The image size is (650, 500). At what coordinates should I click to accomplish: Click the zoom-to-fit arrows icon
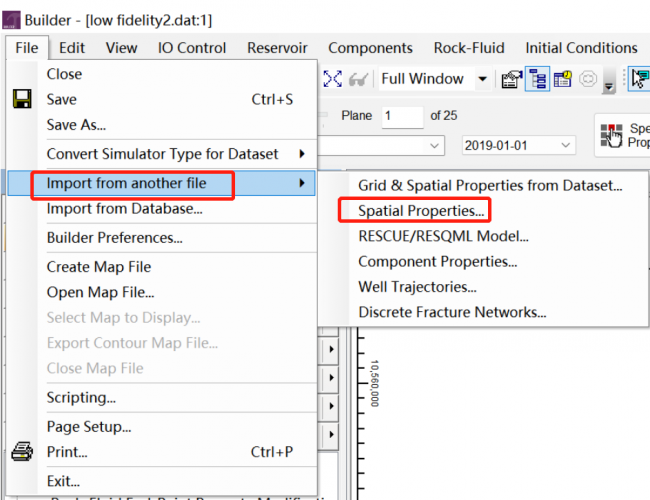pos(333,79)
